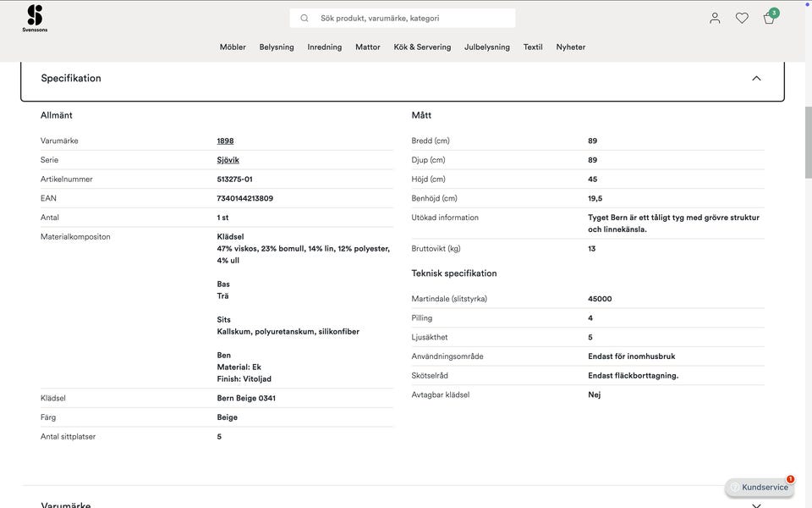
Task: Click the Kallskum, polyuretanskum, silikonfiber text
Action: tap(288, 332)
